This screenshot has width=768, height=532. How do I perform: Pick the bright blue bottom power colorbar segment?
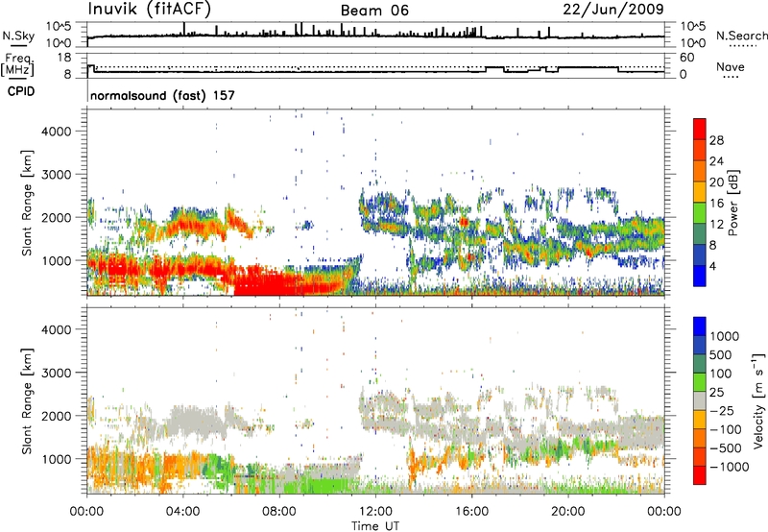click(700, 277)
